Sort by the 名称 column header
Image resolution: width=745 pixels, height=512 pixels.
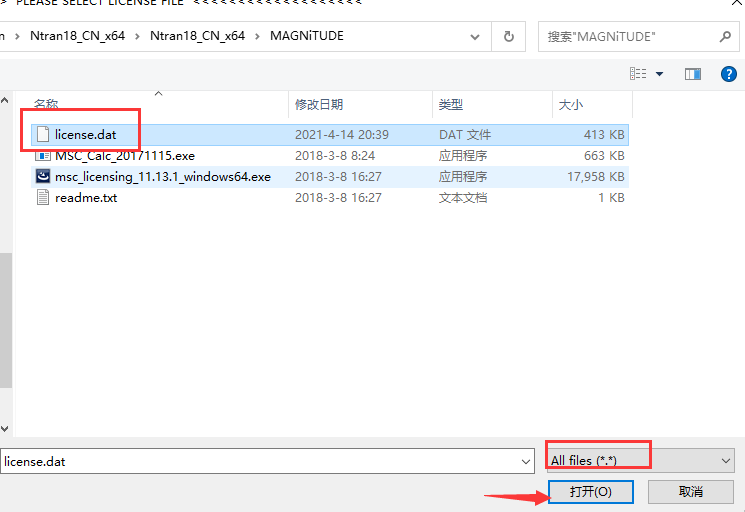tap(46, 104)
